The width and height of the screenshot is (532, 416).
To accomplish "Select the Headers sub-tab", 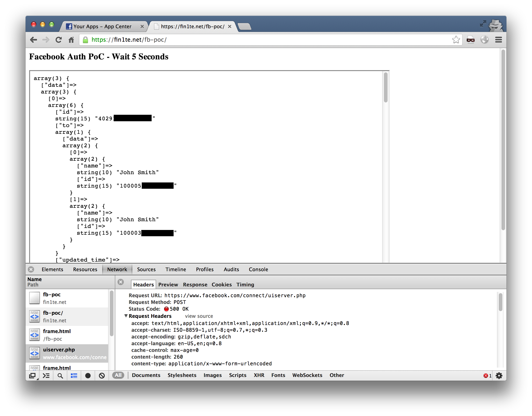I will (x=143, y=284).
